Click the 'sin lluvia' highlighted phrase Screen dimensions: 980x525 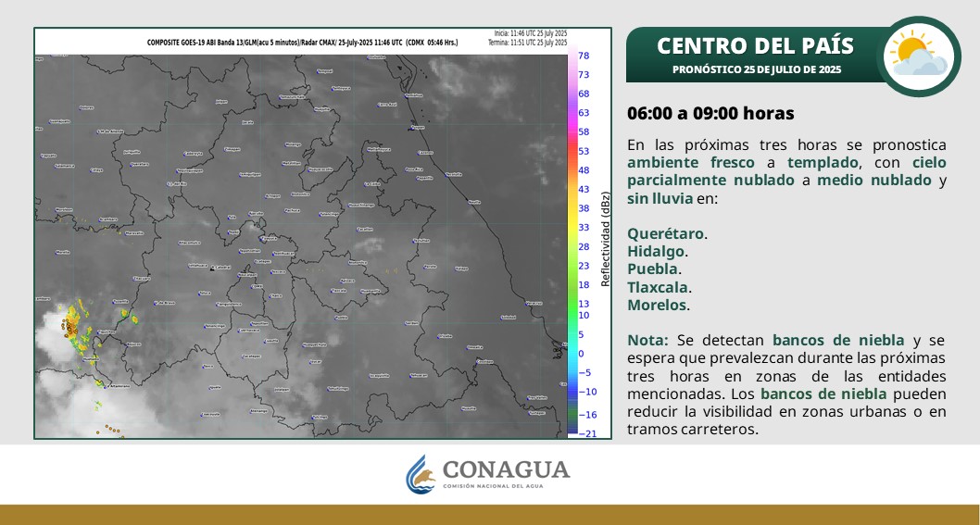[660, 199]
